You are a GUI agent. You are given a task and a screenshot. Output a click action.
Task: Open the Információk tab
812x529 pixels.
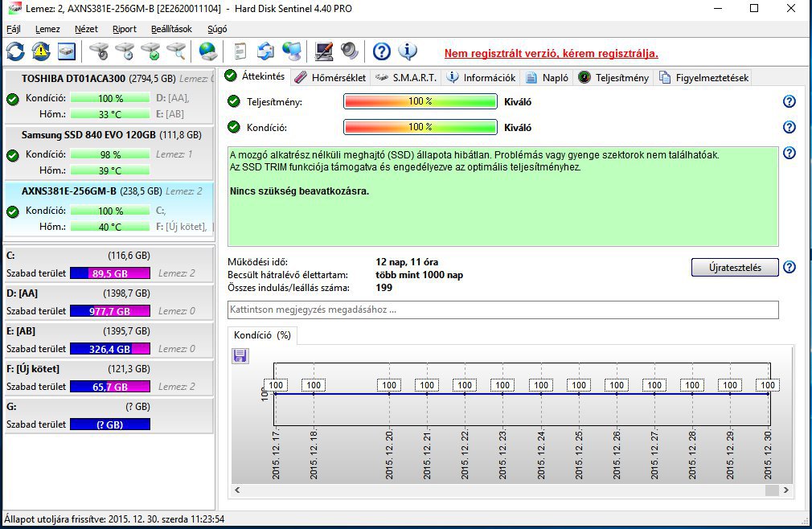click(x=482, y=78)
